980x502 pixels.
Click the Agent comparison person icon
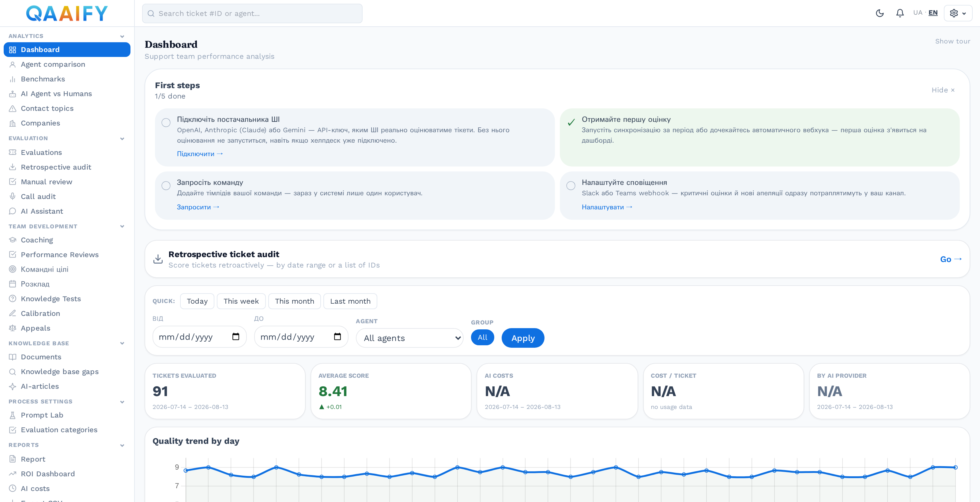click(13, 64)
